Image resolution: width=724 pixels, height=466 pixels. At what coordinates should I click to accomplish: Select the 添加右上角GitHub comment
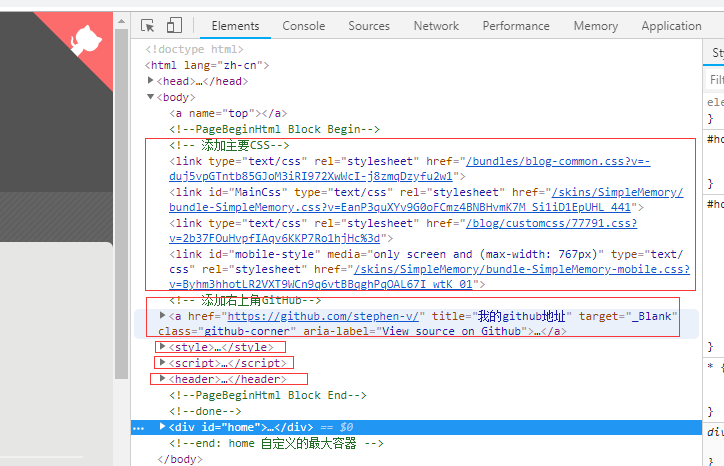point(245,301)
